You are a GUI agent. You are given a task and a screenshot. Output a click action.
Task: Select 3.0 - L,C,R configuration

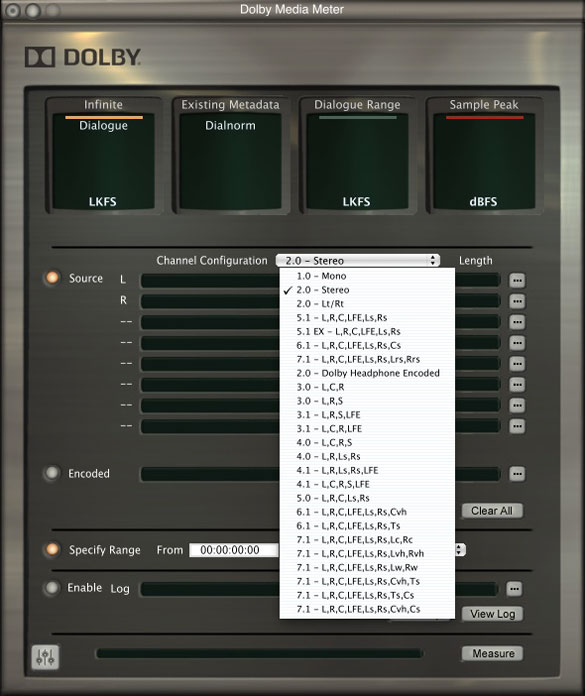point(367,387)
